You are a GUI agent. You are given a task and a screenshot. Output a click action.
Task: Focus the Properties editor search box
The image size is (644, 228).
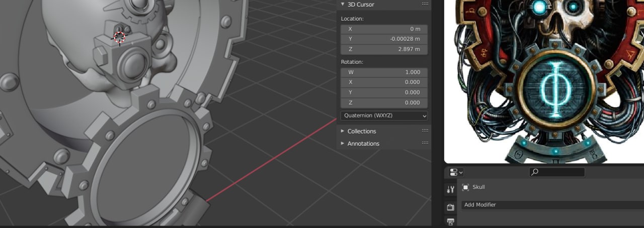click(x=557, y=172)
